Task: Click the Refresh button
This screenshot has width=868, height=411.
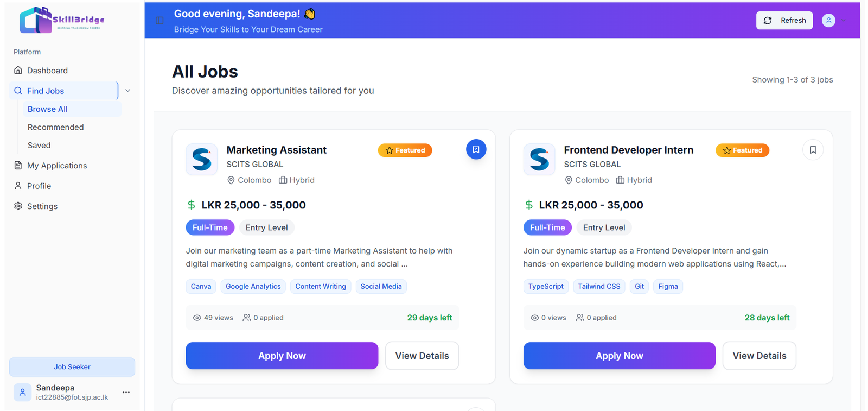Action: click(784, 21)
